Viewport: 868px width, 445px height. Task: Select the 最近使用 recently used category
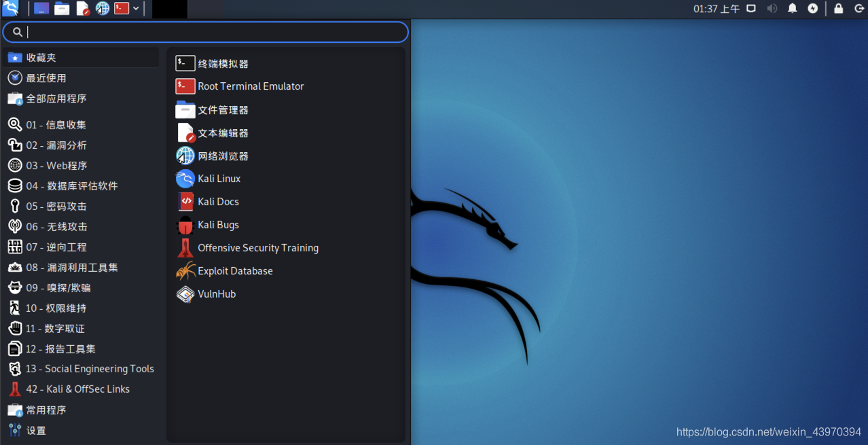[x=82, y=78]
